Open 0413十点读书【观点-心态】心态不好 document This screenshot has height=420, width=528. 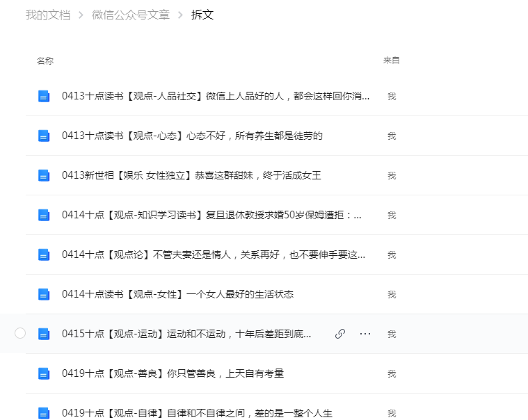pyautogui.click(x=192, y=136)
